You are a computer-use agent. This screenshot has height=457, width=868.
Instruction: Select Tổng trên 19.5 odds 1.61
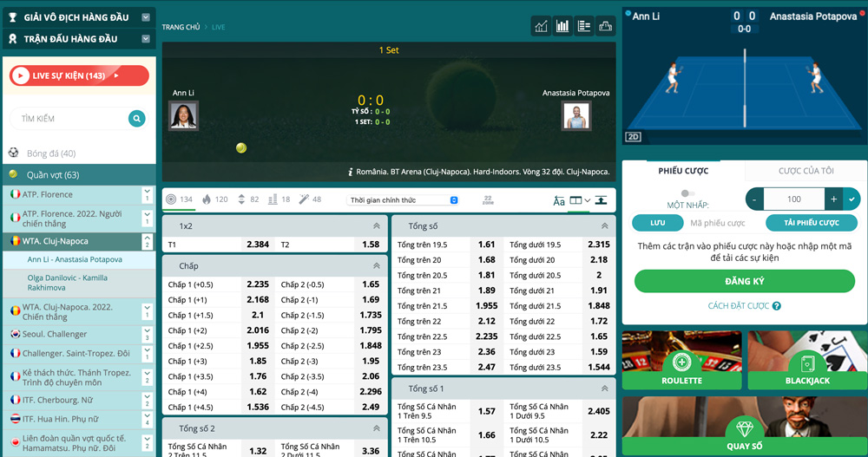pos(487,244)
